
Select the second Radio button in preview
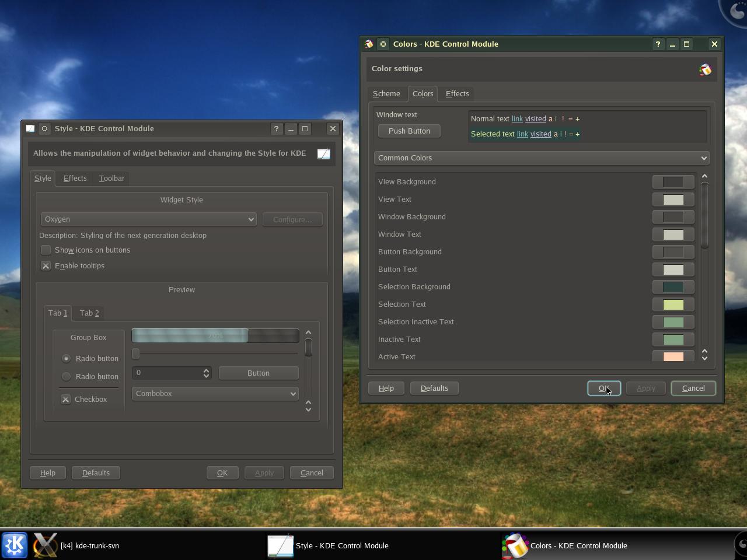(x=66, y=376)
